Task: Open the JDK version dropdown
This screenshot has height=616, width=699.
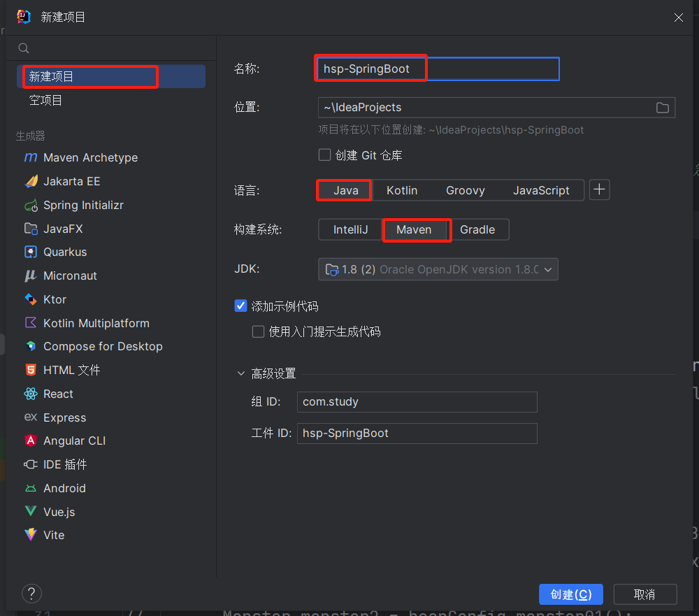Action: click(x=438, y=269)
